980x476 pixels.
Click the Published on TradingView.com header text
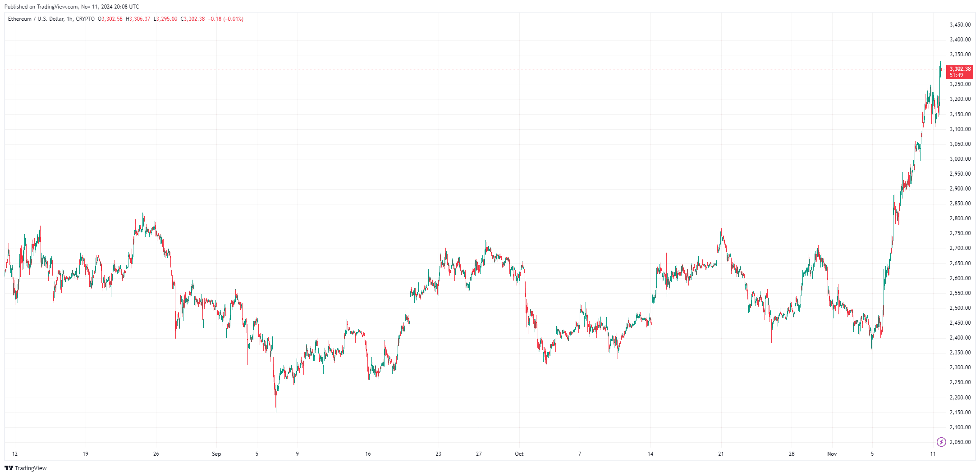[x=72, y=7]
